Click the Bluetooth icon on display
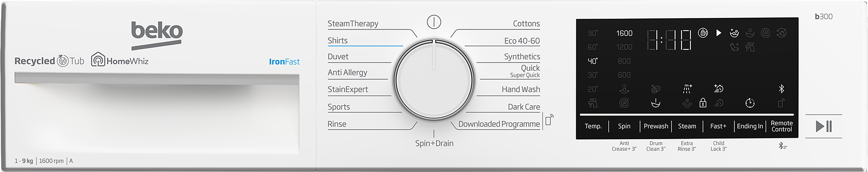 (x=781, y=89)
